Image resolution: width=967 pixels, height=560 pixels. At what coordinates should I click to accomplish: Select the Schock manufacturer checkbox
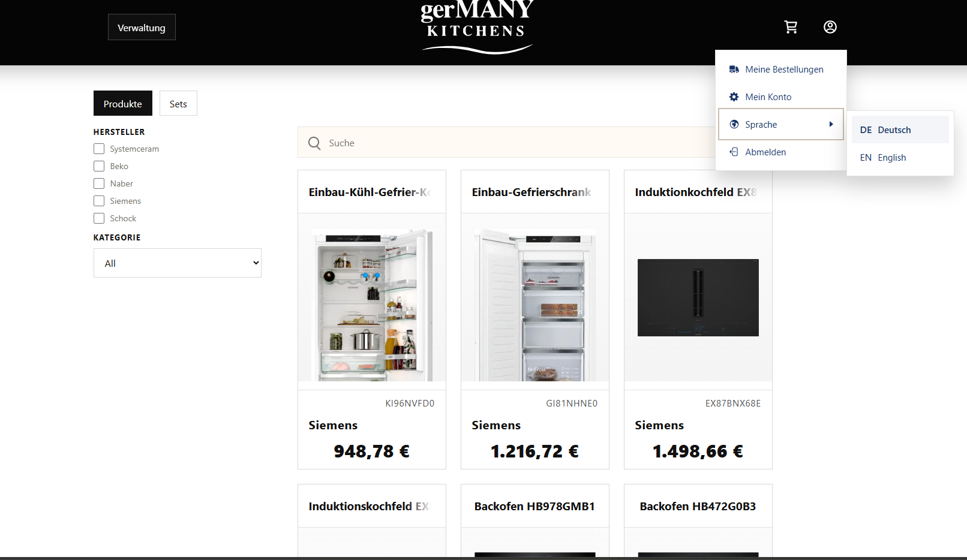pos(99,218)
